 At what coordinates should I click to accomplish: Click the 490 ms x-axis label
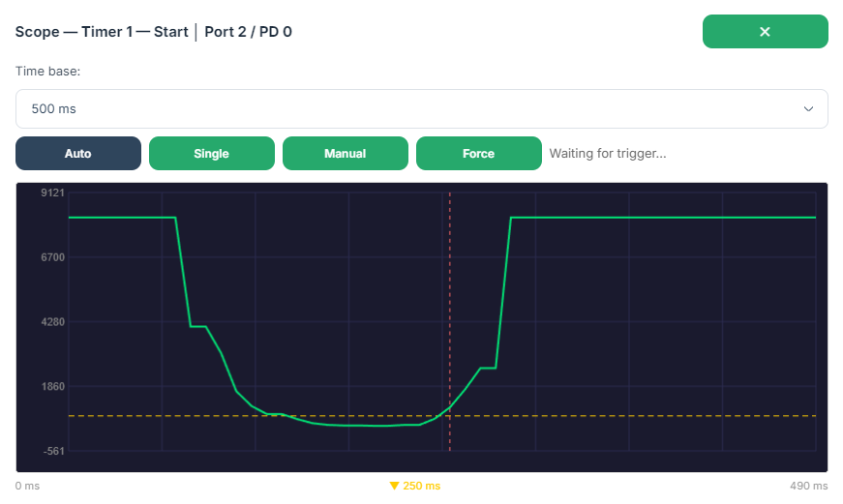(809, 486)
